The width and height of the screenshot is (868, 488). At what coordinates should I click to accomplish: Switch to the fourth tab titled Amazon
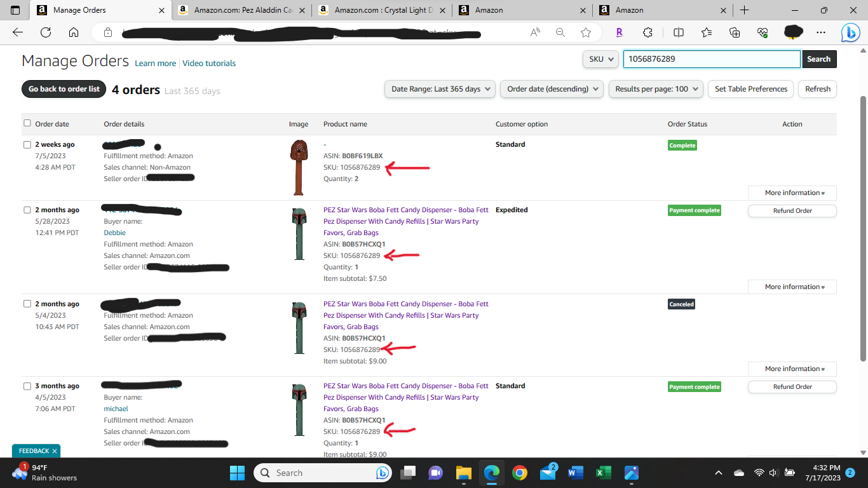coord(522,10)
